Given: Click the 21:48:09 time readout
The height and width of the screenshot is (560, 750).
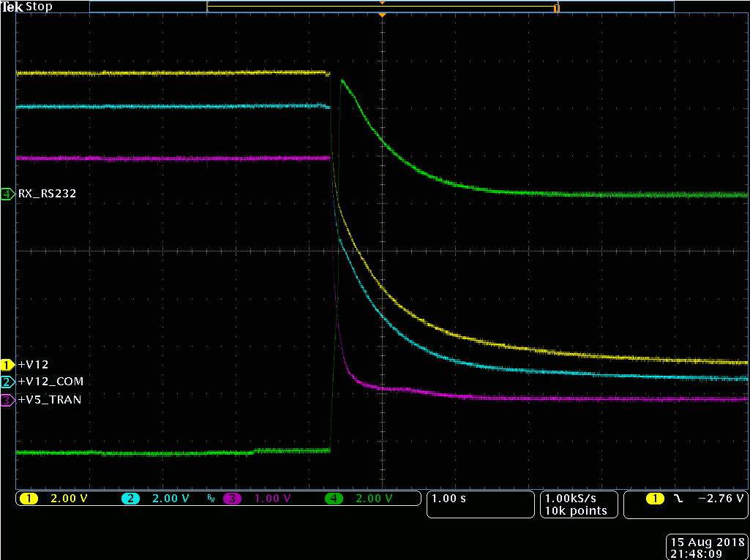Looking at the screenshot, I should coord(697,554).
